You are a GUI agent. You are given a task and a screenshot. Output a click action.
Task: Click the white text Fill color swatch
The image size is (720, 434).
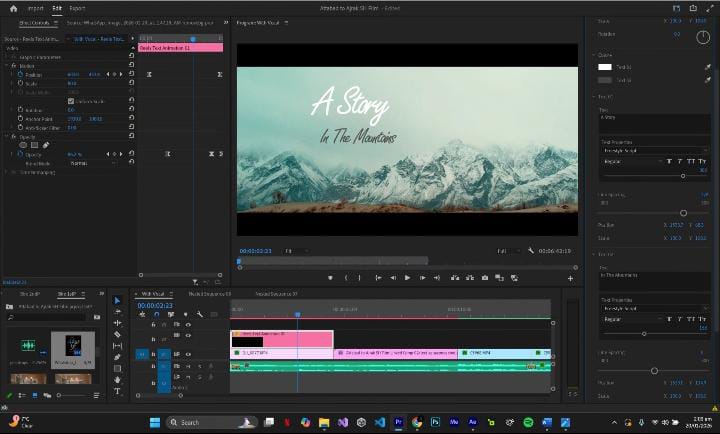click(x=604, y=67)
